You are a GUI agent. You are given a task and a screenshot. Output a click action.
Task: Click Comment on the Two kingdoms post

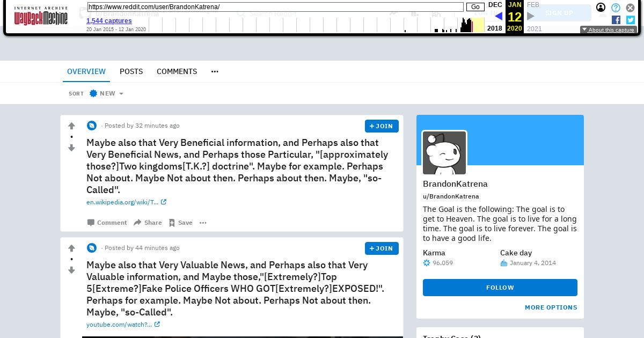point(107,223)
